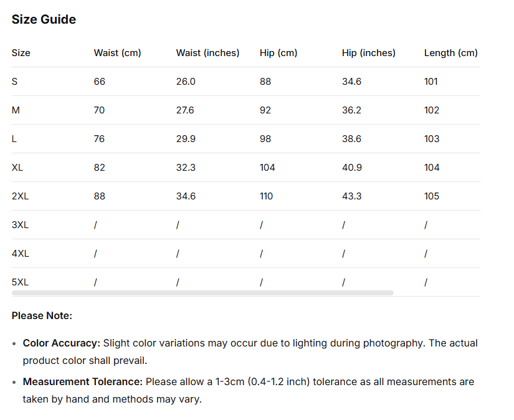The image size is (514, 420).
Task: Click the Hip (inches) column header
Action: (368, 53)
